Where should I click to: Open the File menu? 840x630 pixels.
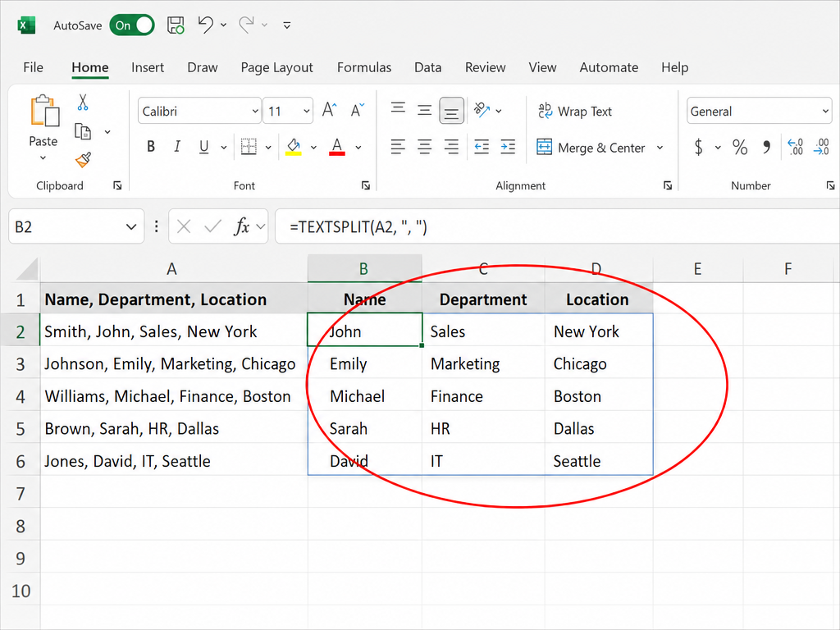click(x=33, y=67)
